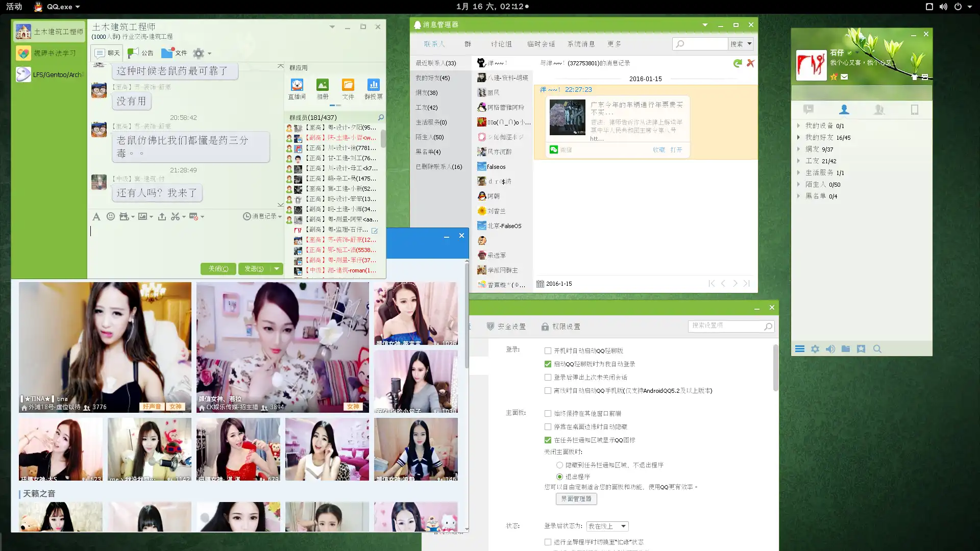980x551 pixels.
Task: Open 活动 Activities in top bar
Action: (x=14, y=7)
